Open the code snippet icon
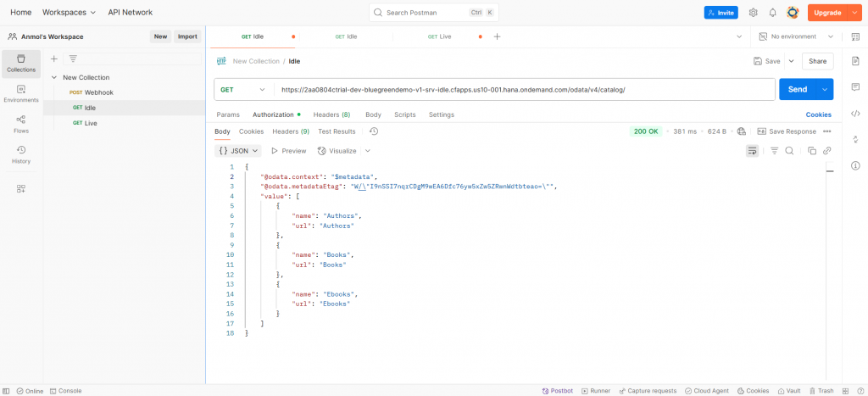The width and height of the screenshot is (868, 396). coord(855,114)
